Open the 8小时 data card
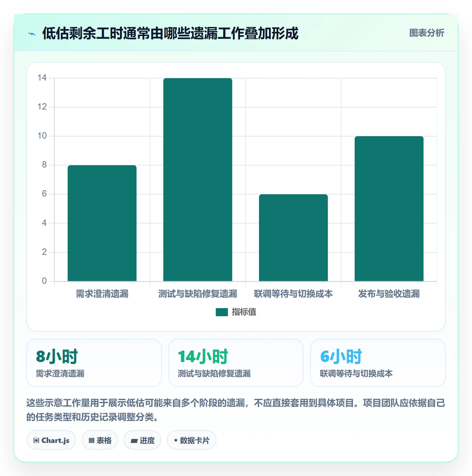This screenshot has height=476, width=472. (x=94, y=363)
